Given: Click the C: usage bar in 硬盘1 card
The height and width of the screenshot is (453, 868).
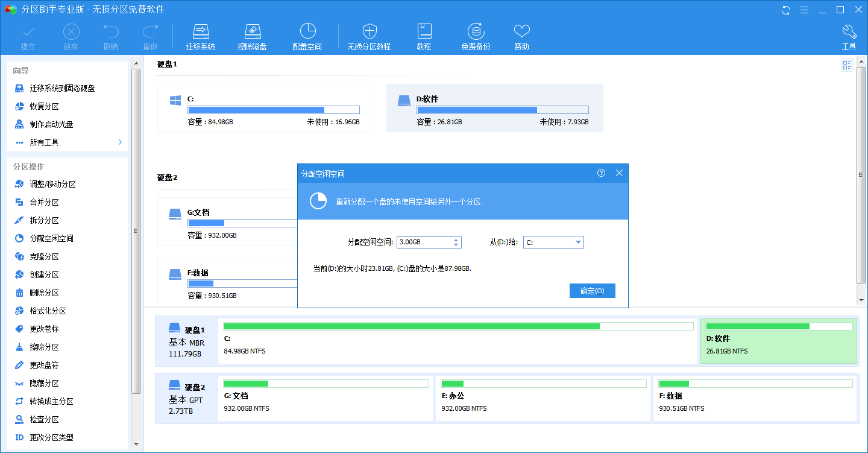Looking at the screenshot, I should [x=274, y=110].
